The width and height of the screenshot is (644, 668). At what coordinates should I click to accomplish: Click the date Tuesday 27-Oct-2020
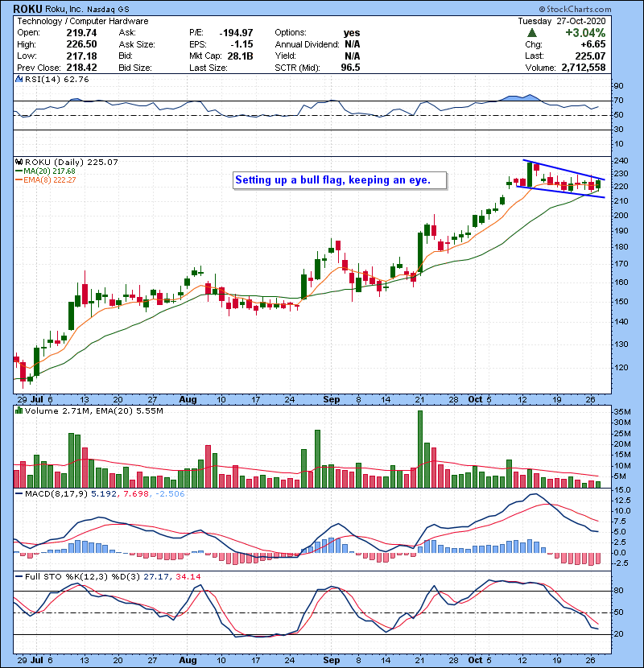tap(561, 21)
